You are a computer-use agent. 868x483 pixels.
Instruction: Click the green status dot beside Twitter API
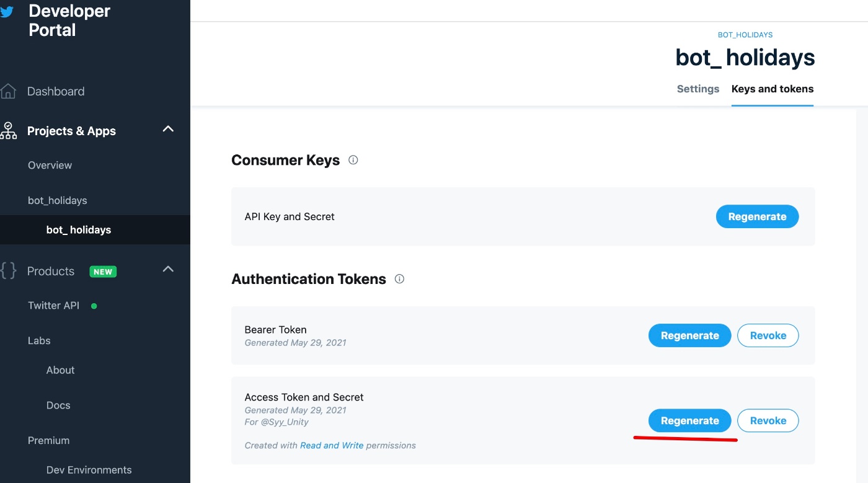(x=94, y=306)
